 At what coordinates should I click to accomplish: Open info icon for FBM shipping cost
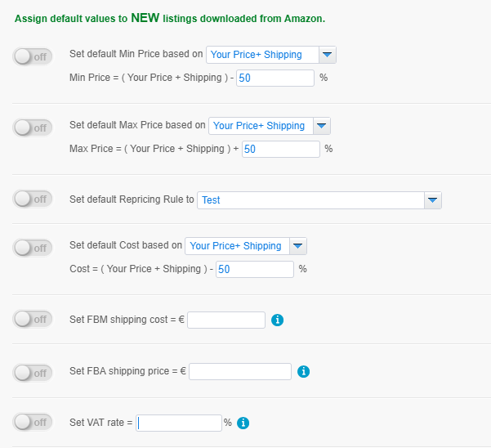(277, 320)
